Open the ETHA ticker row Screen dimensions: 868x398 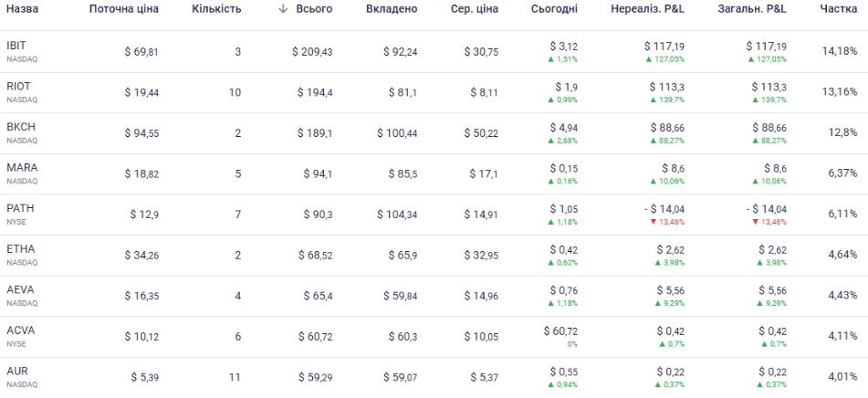[x=20, y=249]
